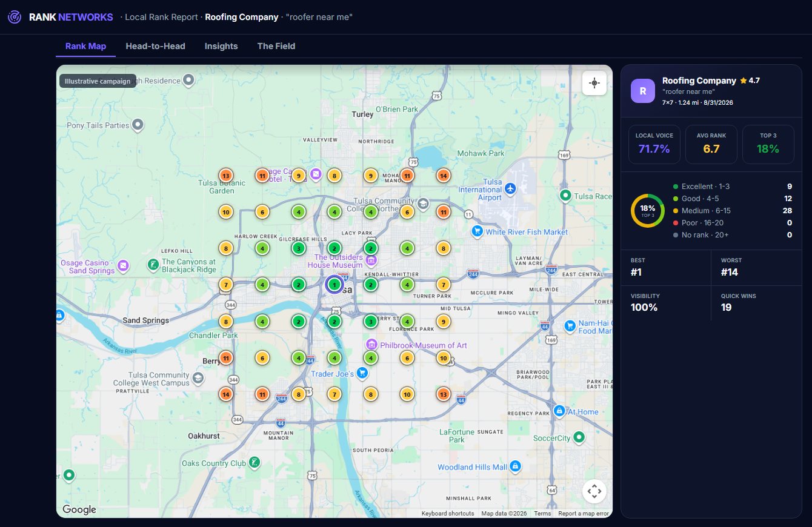
Task: Click the Roofing Company panel title
Action: point(699,81)
